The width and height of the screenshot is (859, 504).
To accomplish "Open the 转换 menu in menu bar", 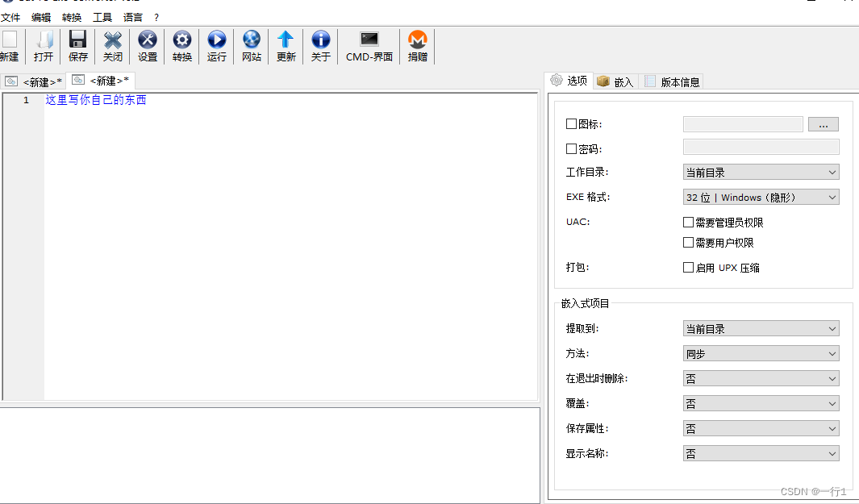I will pyautogui.click(x=72, y=18).
